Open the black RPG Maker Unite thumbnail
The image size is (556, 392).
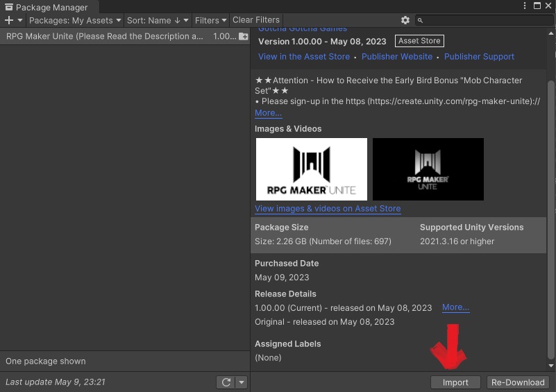428,169
